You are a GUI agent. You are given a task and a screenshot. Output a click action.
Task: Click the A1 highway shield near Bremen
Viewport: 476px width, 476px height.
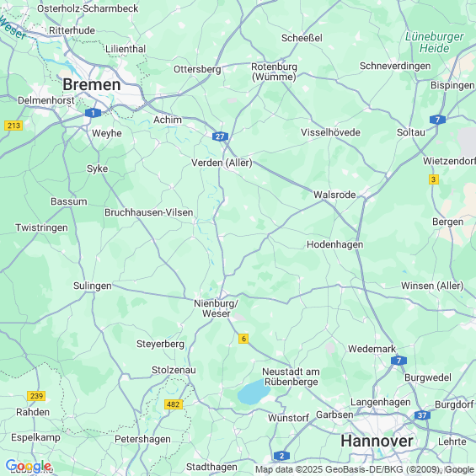pyautogui.click(x=93, y=113)
